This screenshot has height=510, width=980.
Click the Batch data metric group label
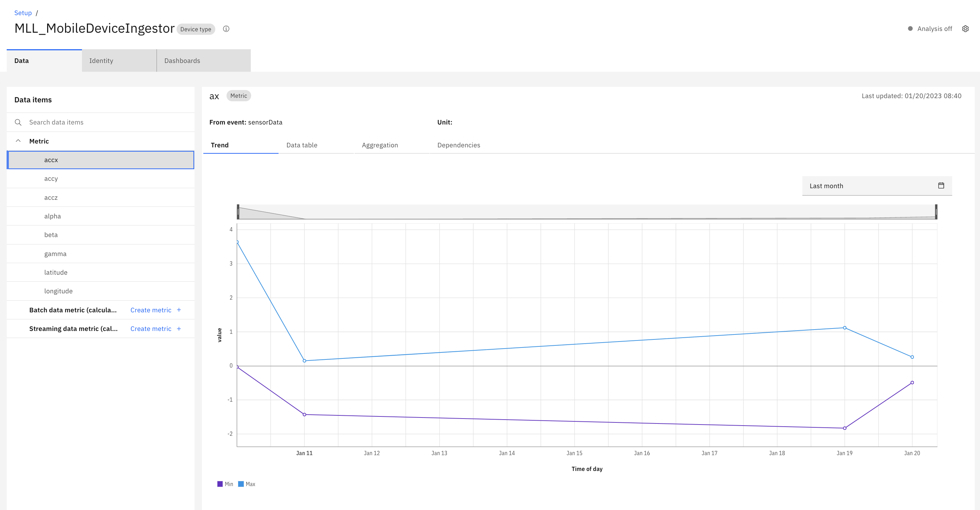click(x=73, y=310)
